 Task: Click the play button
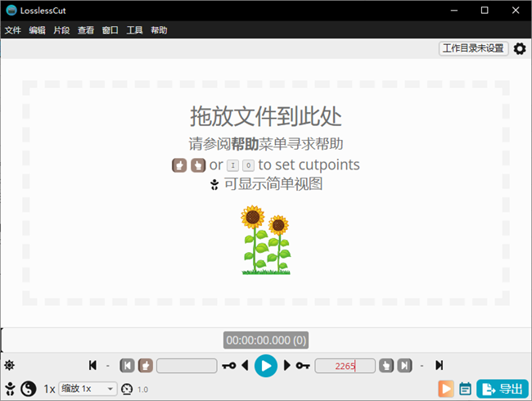(x=265, y=366)
